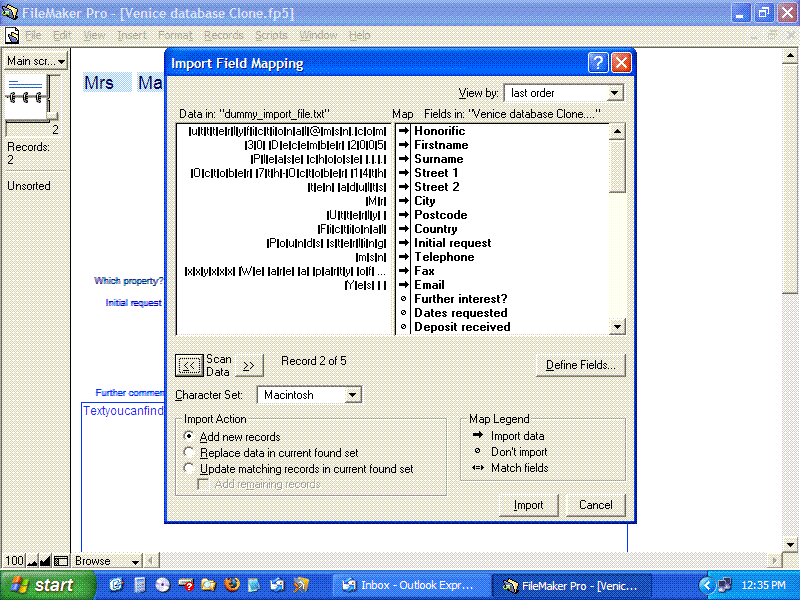800x600 pixels.
Task: Open the Edit menu
Action: pos(62,35)
